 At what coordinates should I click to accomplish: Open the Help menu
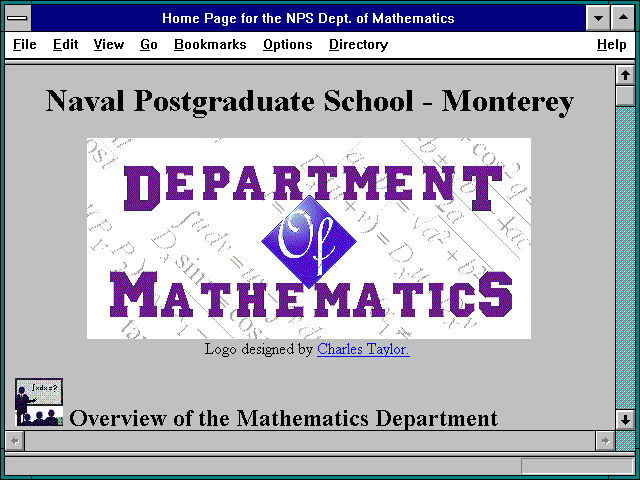611,44
